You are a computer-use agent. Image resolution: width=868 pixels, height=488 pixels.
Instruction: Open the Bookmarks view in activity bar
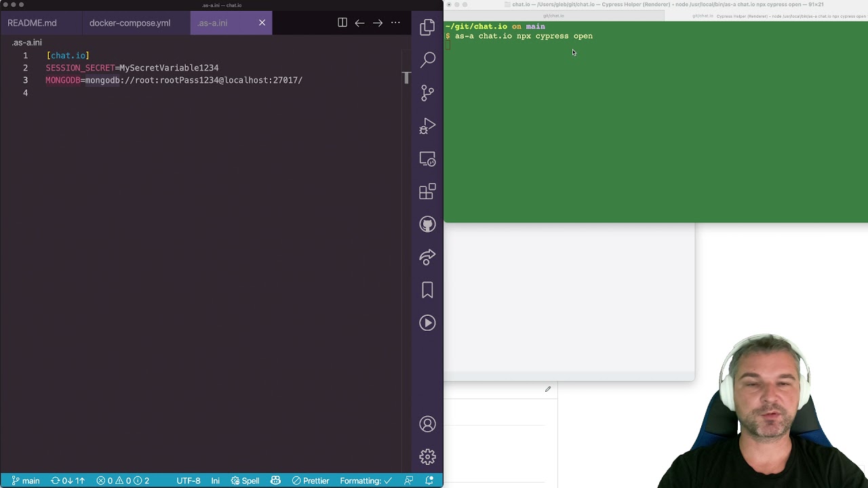pos(427,290)
